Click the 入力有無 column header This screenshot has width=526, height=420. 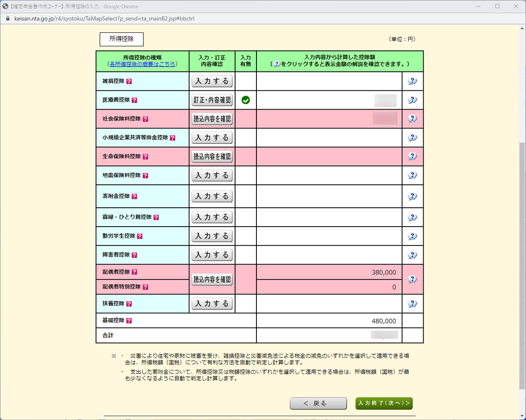(246, 61)
